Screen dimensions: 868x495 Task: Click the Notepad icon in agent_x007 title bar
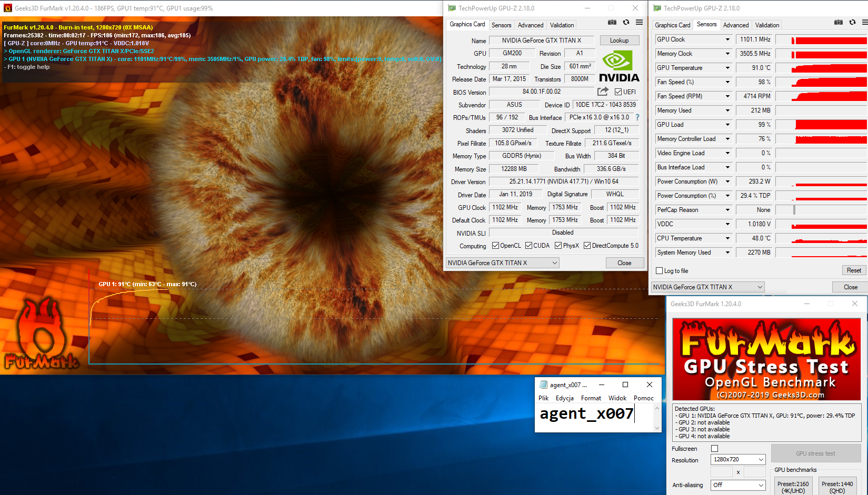[x=543, y=385]
